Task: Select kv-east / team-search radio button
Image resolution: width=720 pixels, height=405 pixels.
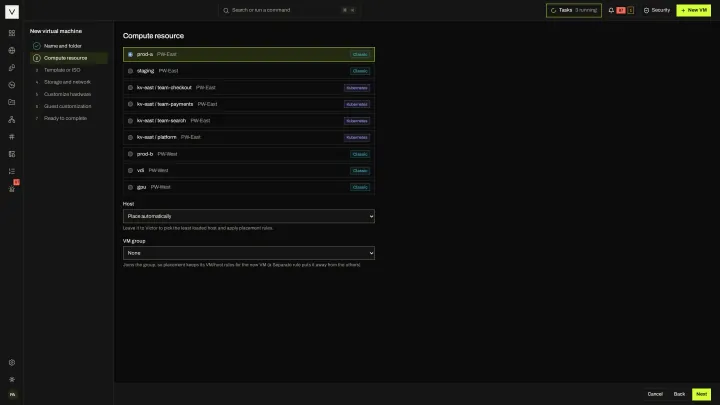Action: 130,121
